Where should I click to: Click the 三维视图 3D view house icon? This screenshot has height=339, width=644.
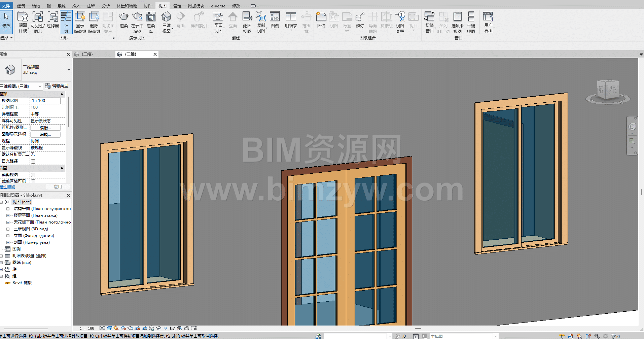(x=167, y=16)
